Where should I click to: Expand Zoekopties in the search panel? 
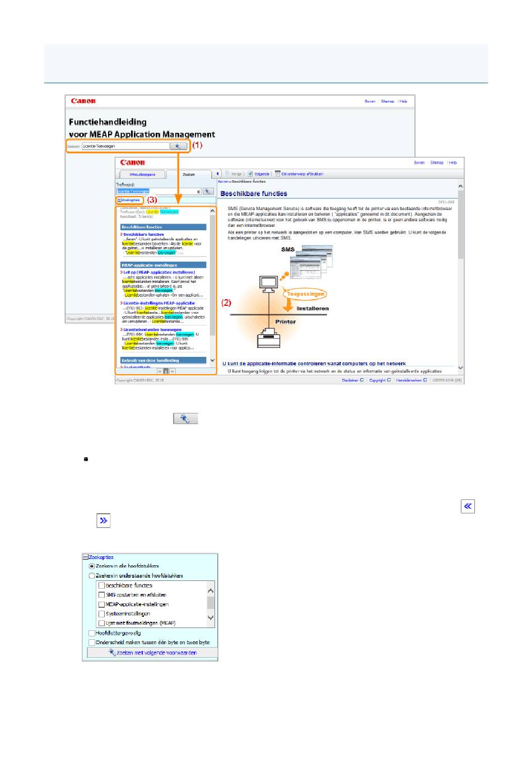coord(129,200)
